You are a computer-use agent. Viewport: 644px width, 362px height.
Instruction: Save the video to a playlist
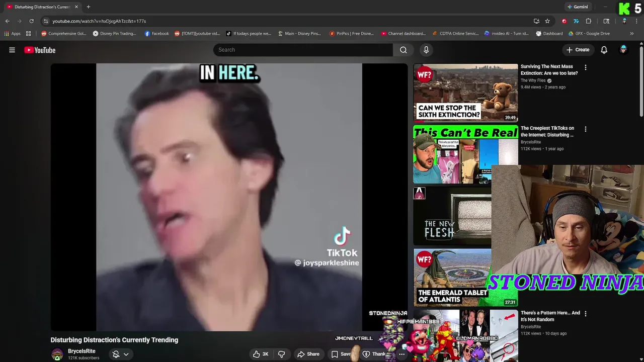click(341, 354)
